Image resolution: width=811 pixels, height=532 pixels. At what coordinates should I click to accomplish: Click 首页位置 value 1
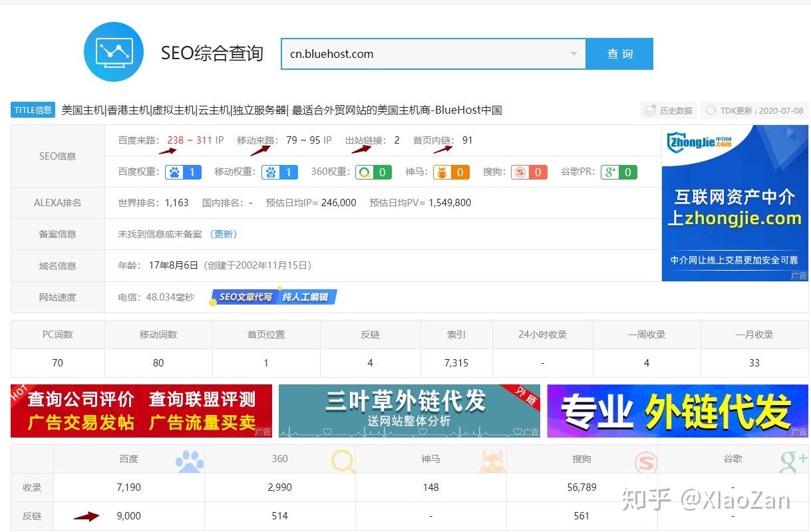266,363
